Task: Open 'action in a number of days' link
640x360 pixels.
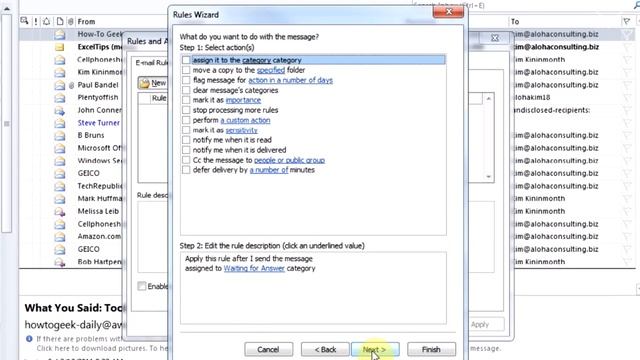Action: pos(290,80)
